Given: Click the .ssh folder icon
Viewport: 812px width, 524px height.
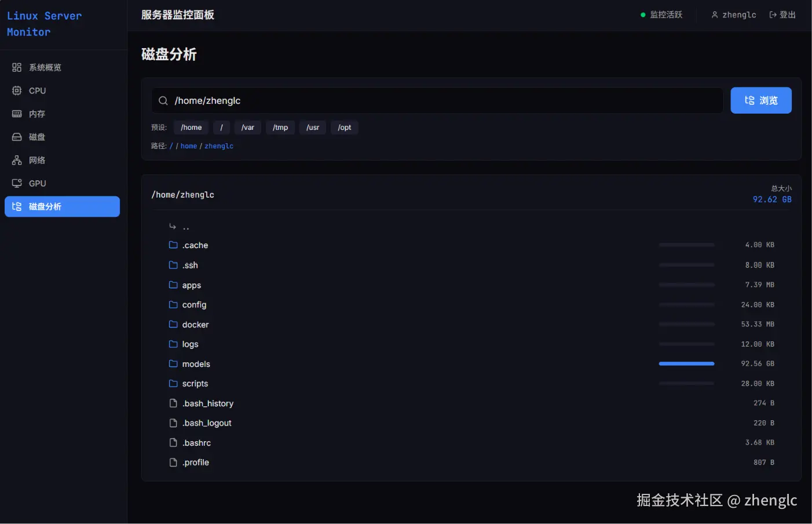Looking at the screenshot, I should point(173,265).
